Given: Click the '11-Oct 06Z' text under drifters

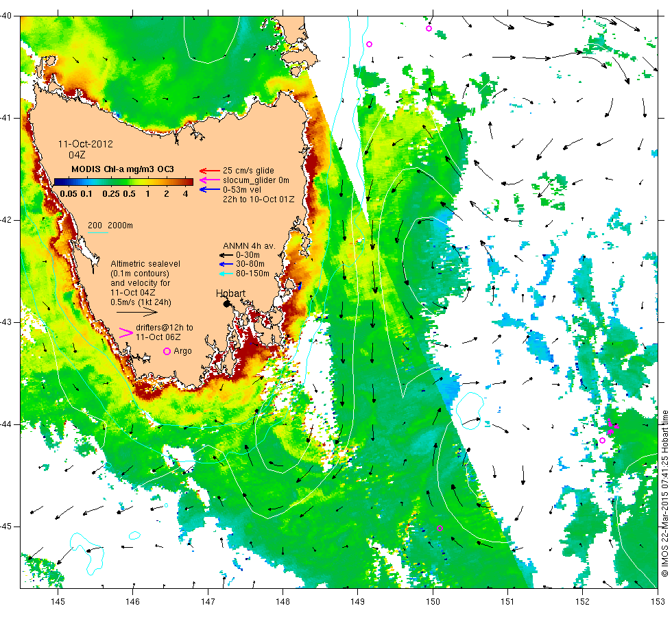Looking at the screenshot, I should coord(158,337).
